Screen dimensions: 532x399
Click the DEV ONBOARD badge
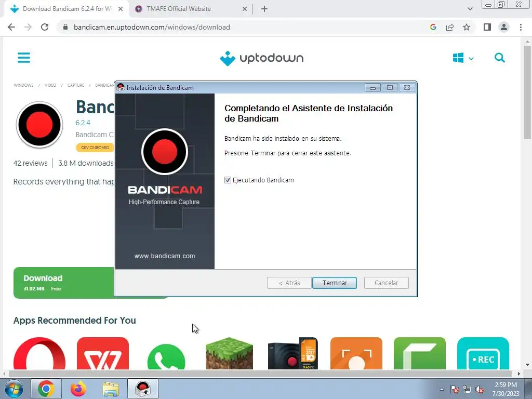pos(95,148)
